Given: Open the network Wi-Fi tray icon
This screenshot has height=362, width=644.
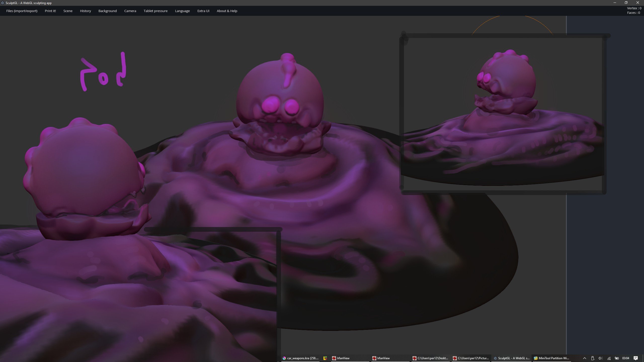Looking at the screenshot, I should (x=609, y=358).
